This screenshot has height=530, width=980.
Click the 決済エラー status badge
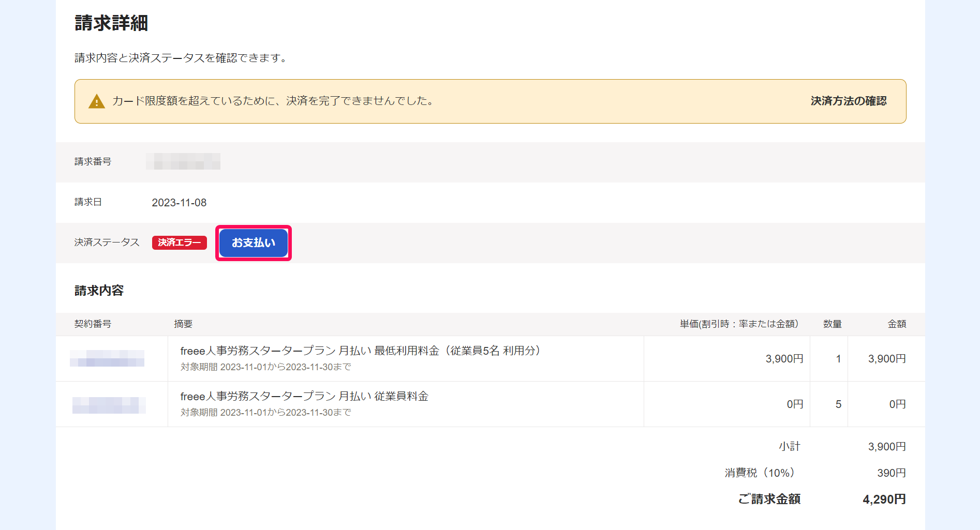click(x=180, y=243)
